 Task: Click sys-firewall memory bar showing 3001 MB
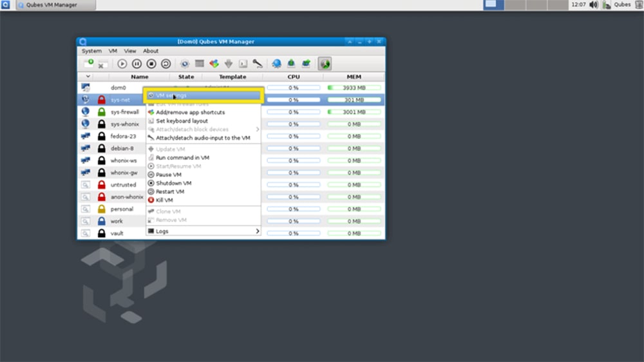click(354, 112)
